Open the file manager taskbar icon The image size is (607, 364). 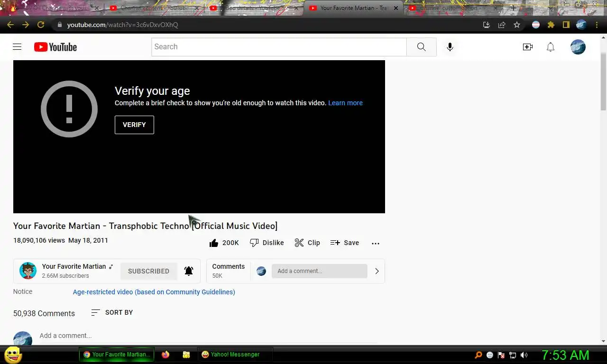(x=186, y=355)
